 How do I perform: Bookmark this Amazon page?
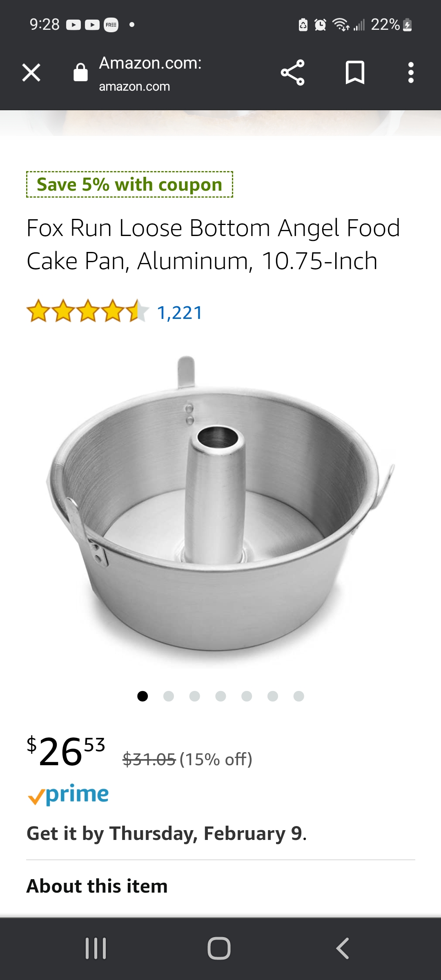(355, 73)
